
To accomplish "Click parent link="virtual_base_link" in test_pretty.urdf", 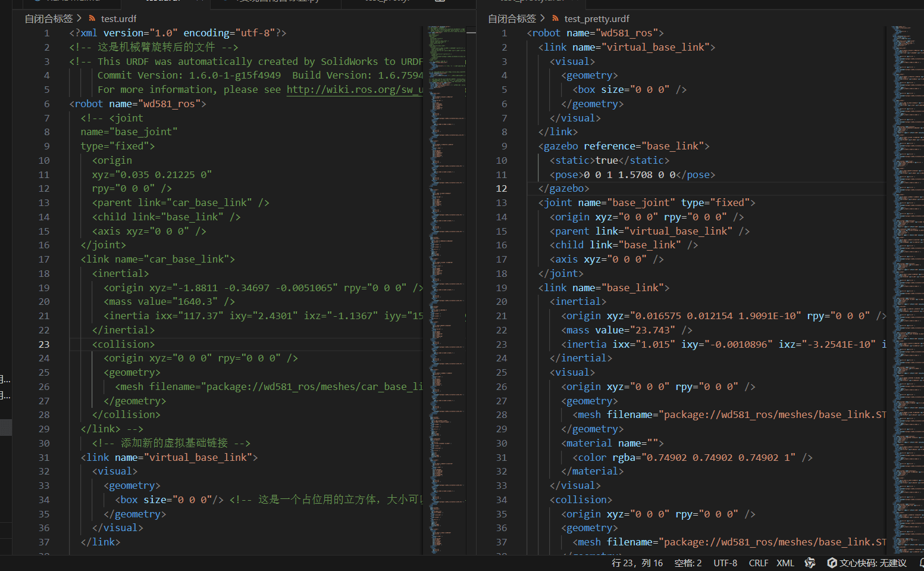I will click(x=650, y=232).
